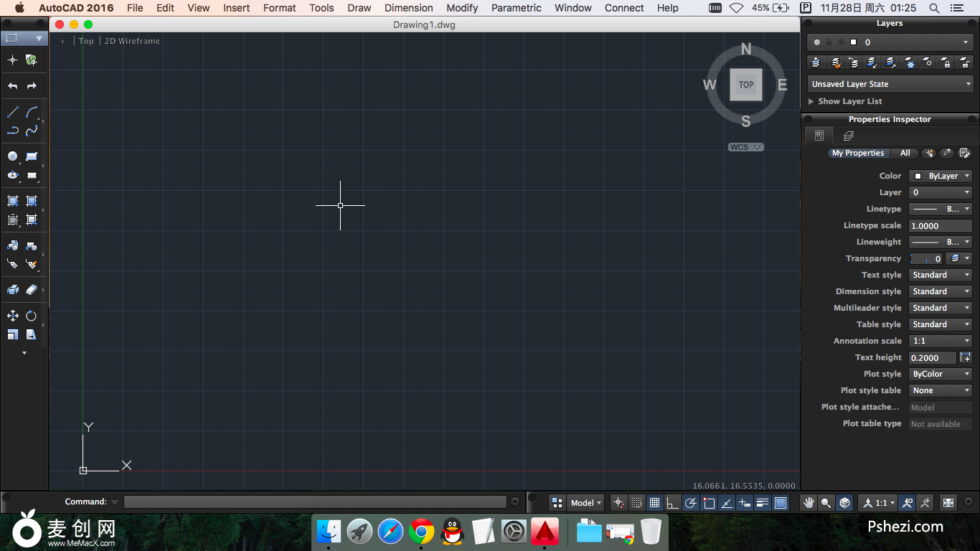Click the Command line input field
This screenshot has width=980, height=551.
point(315,502)
